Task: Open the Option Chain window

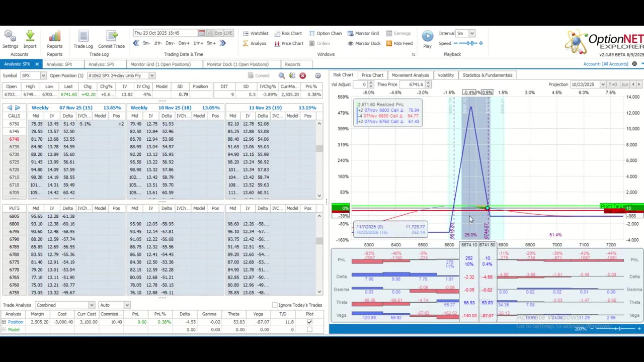Action: click(x=325, y=33)
